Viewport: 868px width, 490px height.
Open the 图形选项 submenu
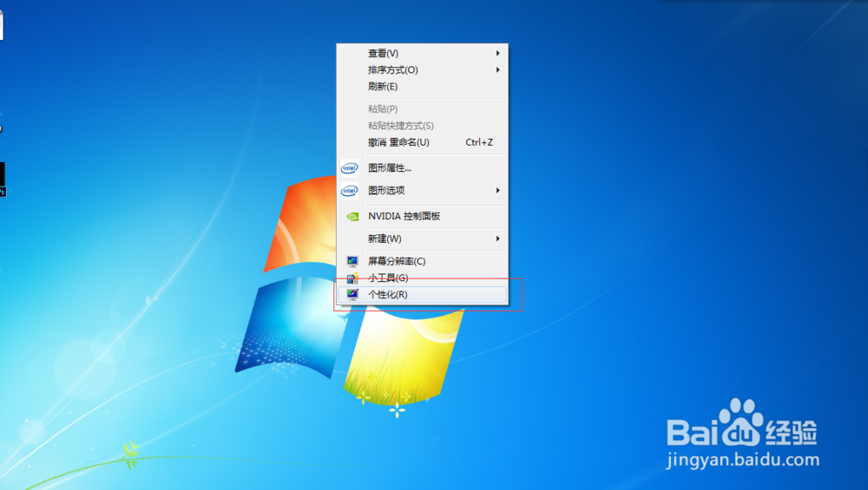422,190
